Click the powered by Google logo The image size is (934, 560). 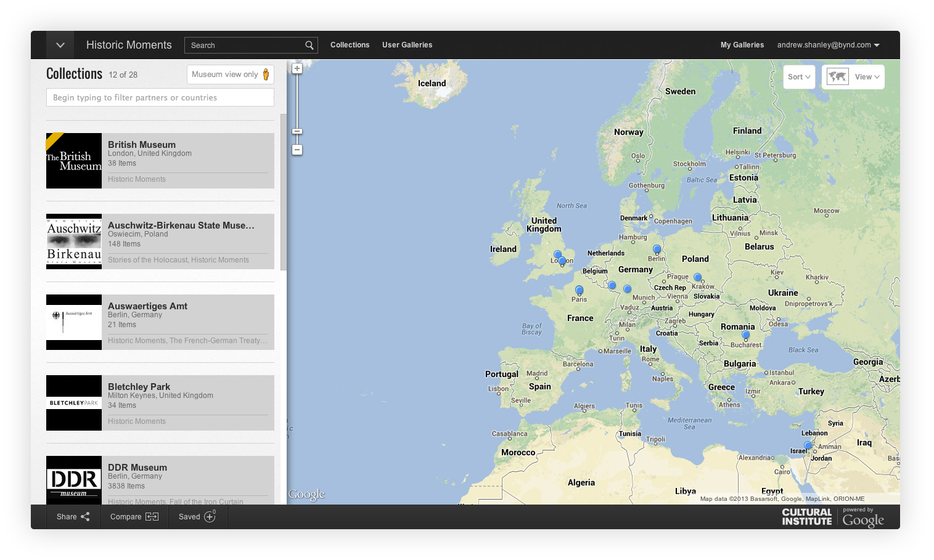pyautogui.click(x=863, y=518)
